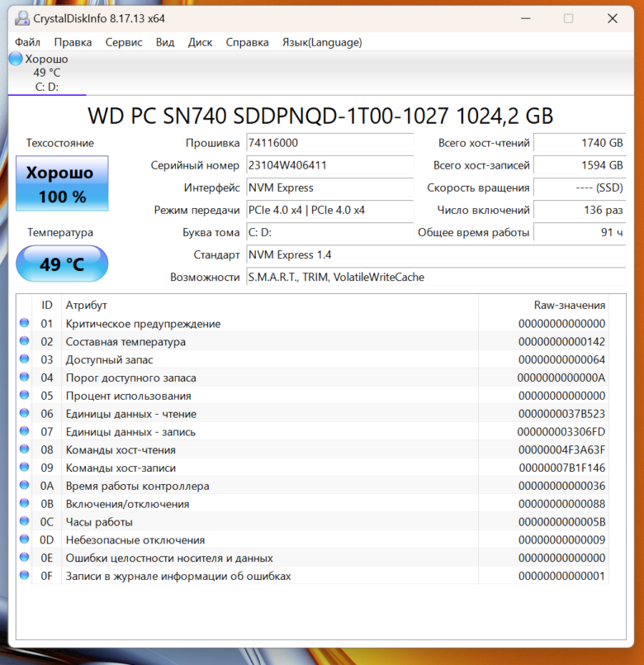Open the Язык(Language) menu
This screenshot has height=665, width=644.
point(322,42)
